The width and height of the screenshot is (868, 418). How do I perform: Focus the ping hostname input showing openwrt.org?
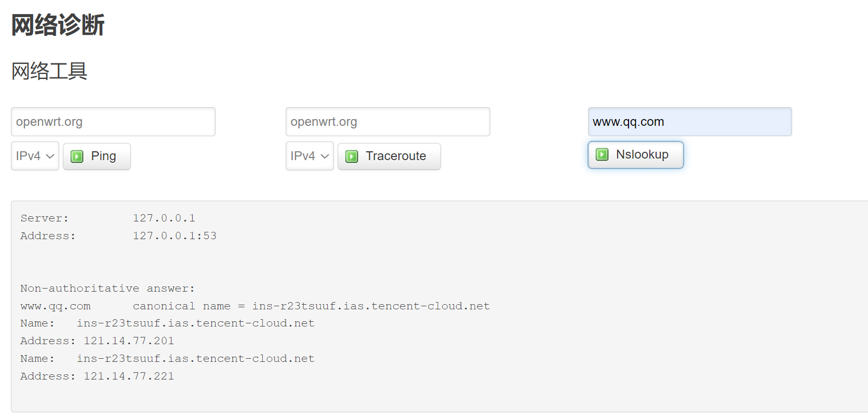click(113, 121)
